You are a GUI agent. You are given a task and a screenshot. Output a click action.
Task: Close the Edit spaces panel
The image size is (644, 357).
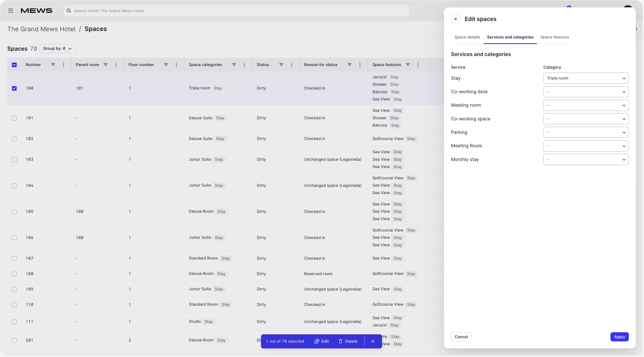(x=455, y=19)
